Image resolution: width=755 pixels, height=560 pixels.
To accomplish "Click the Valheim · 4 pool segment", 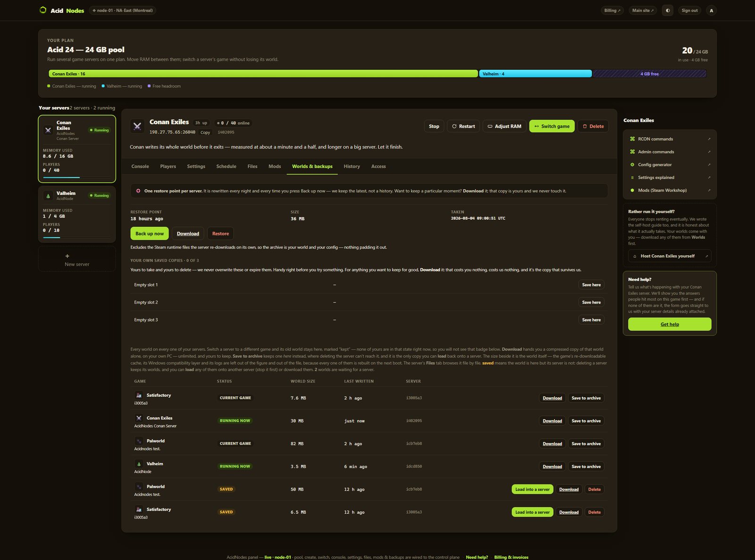I will [535, 74].
